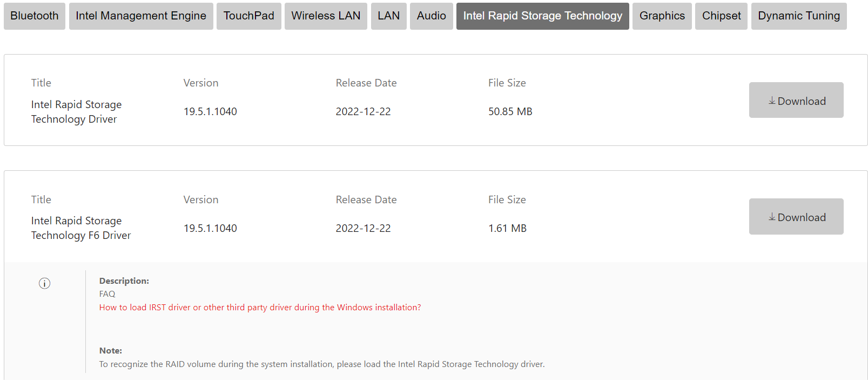868x380 pixels.
Task: Open the IRST driver loading FAQ link
Action: pyautogui.click(x=260, y=308)
